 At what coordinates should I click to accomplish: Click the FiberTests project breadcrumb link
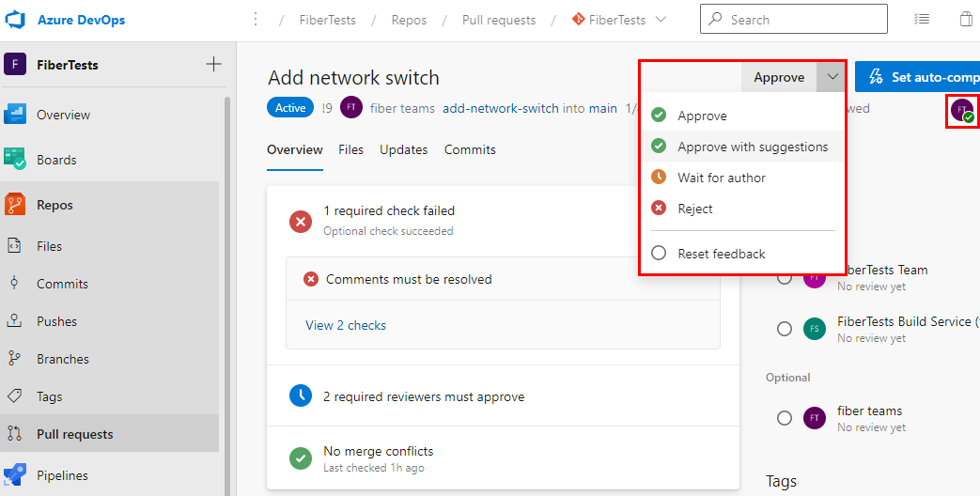coord(328,20)
